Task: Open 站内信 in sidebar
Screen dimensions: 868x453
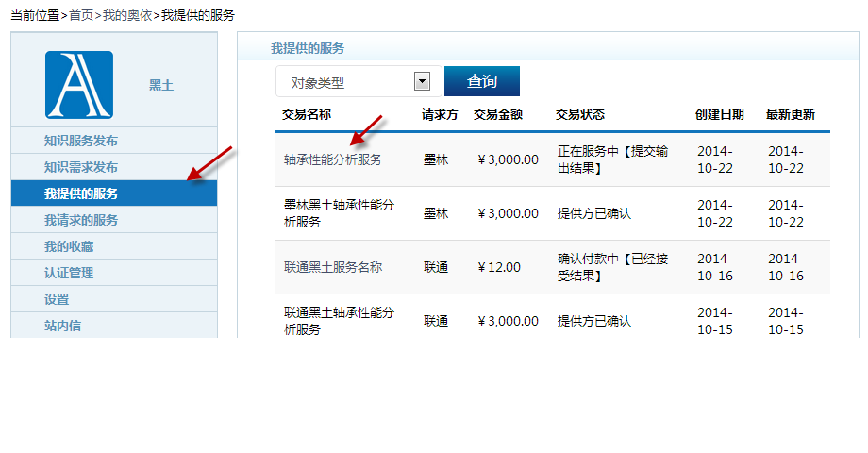Action: [x=62, y=326]
